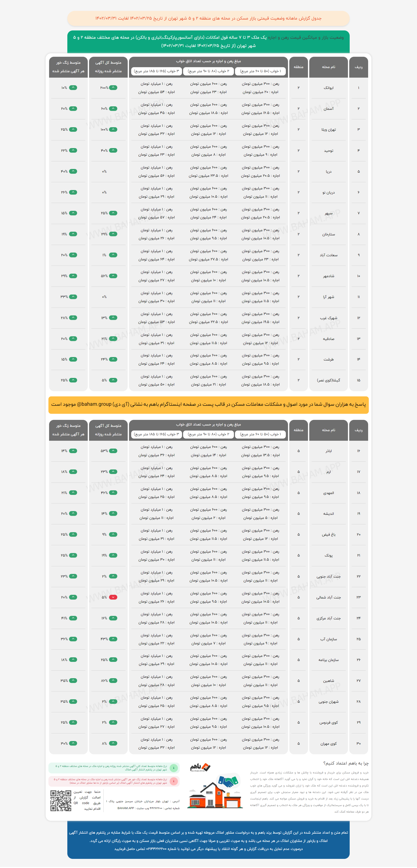The width and height of the screenshot is (417, 868).
Task: Click the BAHAM.APP website text in footer
Action: pos(126,808)
